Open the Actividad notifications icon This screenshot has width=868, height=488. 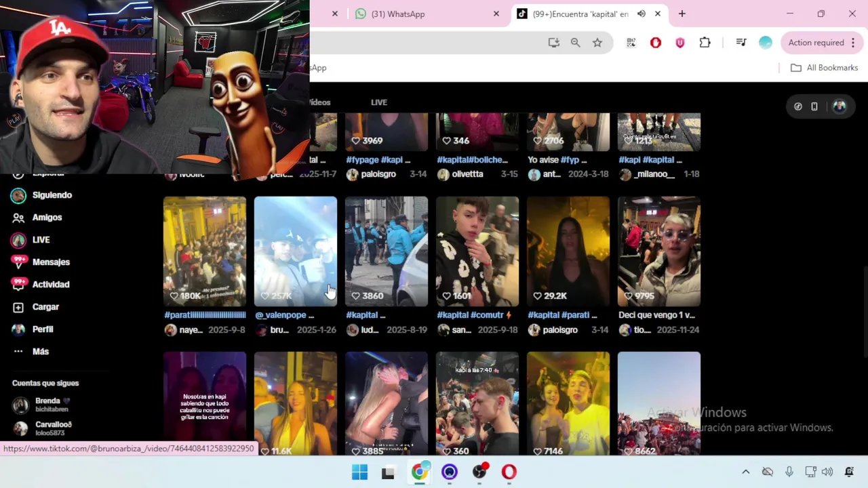click(x=18, y=285)
